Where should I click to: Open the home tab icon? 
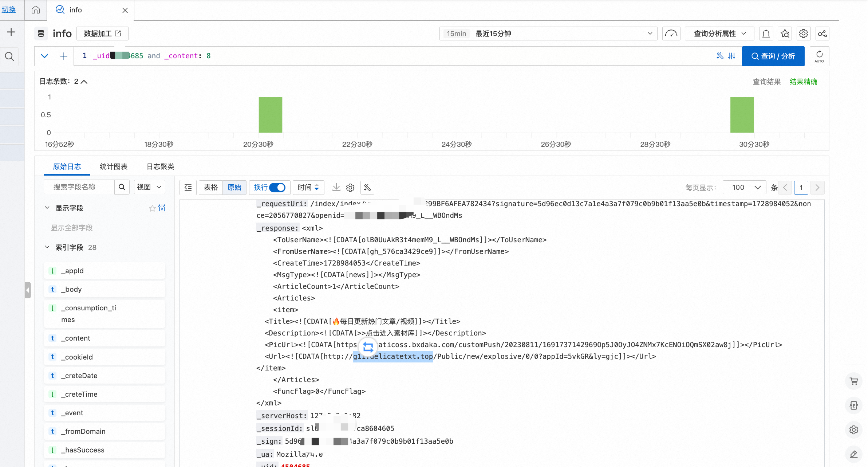coord(36,10)
